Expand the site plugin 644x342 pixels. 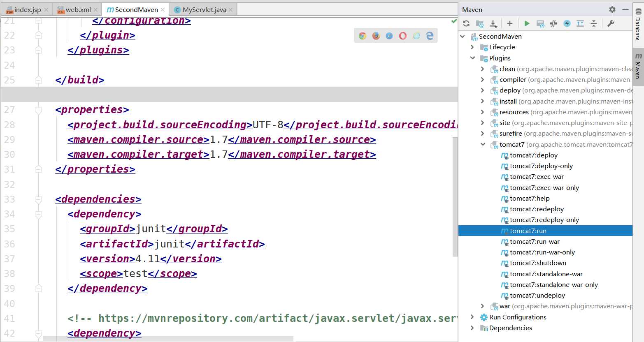pyautogui.click(x=483, y=122)
